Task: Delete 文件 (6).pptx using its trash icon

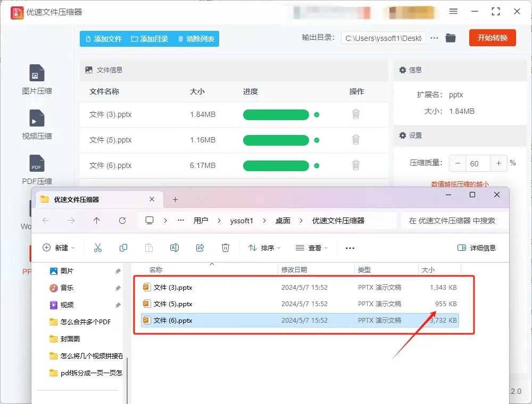Action: pyautogui.click(x=355, y=166)
